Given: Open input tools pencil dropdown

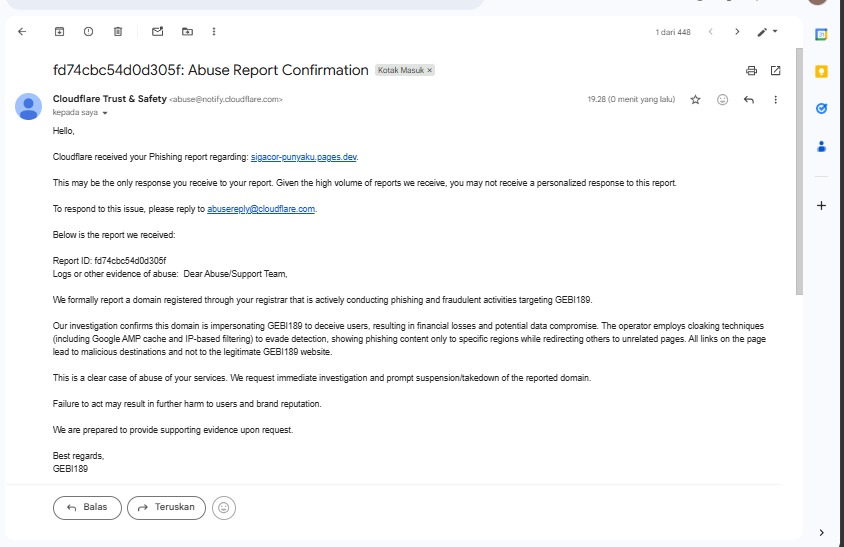Looking at the screenshot, I should click(767, 32).
